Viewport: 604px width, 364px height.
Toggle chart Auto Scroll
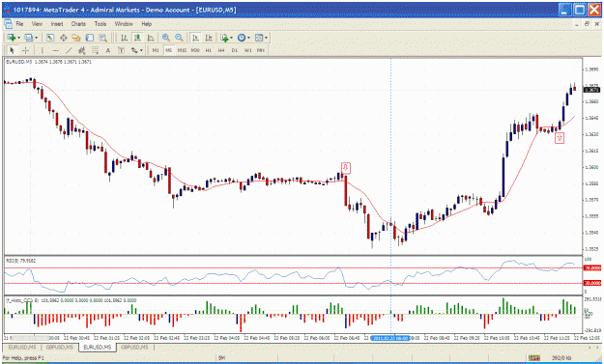195,38
